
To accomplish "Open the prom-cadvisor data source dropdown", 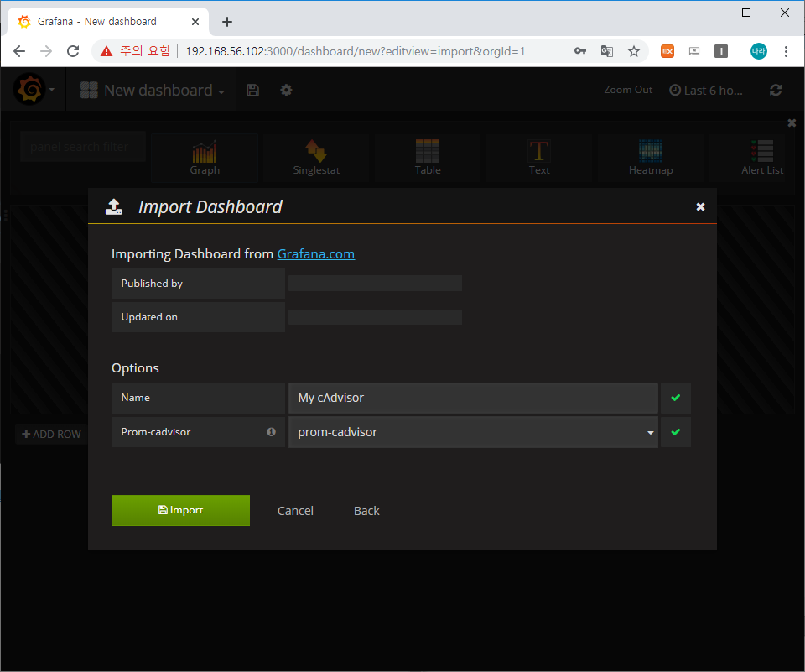I will (473, 432).
